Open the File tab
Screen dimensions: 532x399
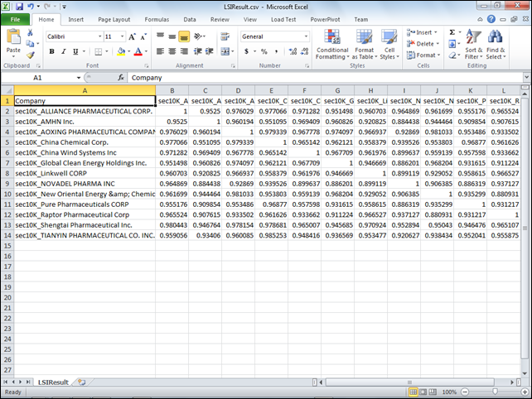[x=15, y=19]
